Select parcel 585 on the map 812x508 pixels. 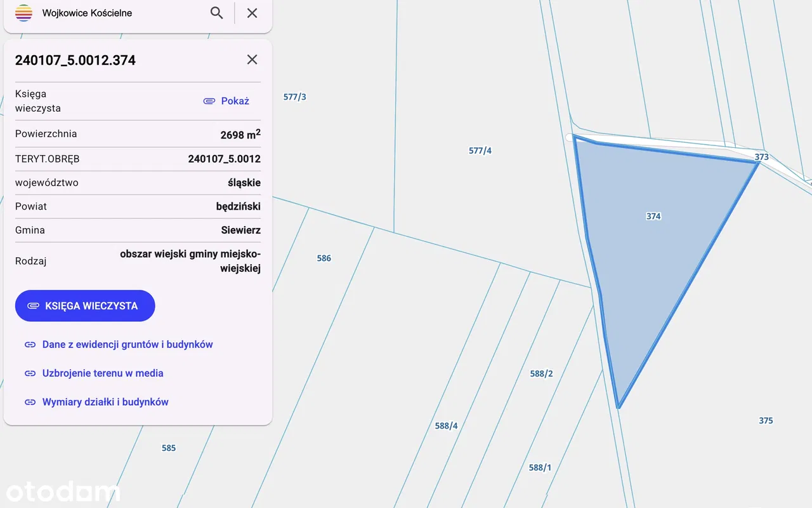[168, 448]
